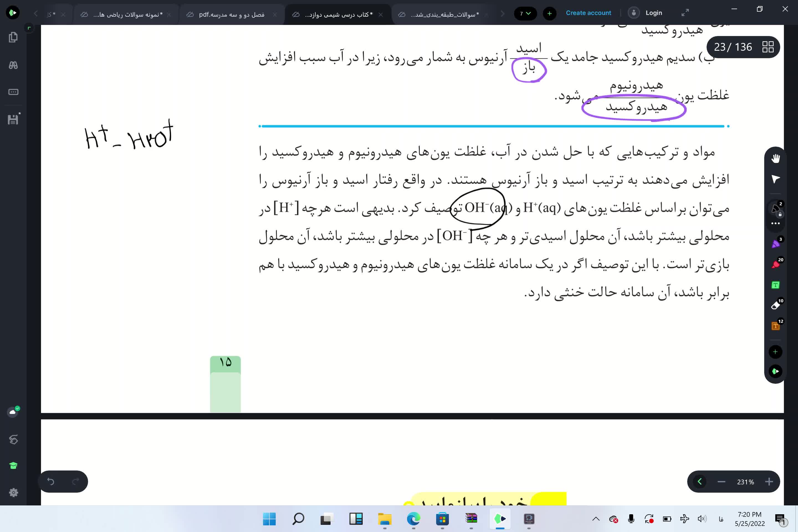Click the save document icon in sidebar
The image size is (798, 532).
13,119
